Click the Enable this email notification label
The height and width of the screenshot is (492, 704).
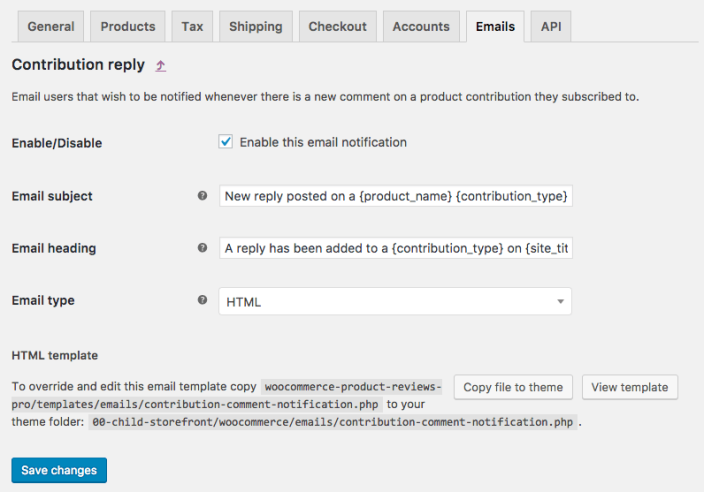(323, 142)
